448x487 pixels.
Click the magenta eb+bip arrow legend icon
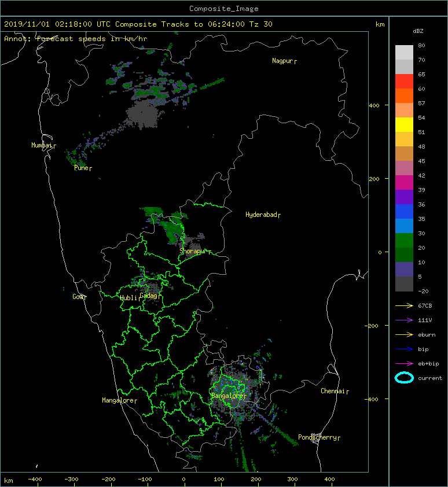click(x=404, y=363)
